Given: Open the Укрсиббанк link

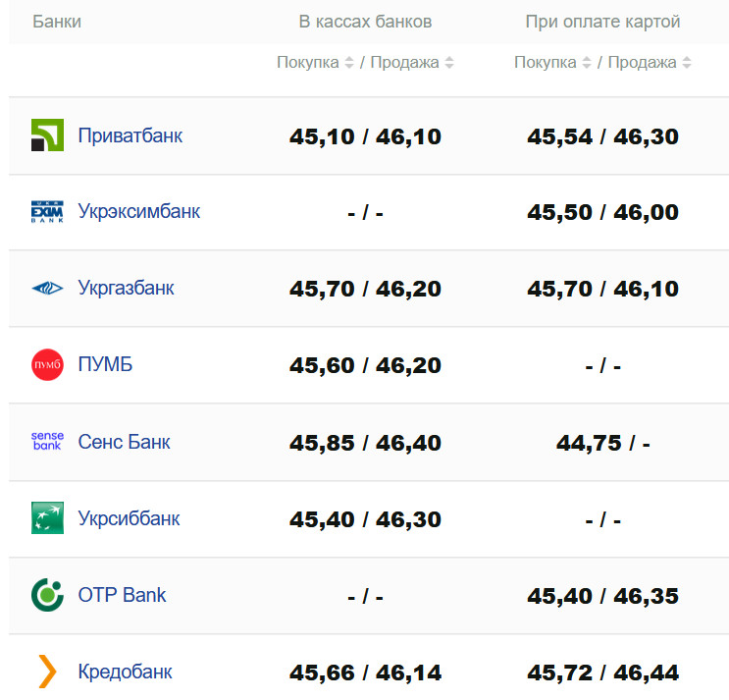Looking at the screenshot, I should coord(130,518).
